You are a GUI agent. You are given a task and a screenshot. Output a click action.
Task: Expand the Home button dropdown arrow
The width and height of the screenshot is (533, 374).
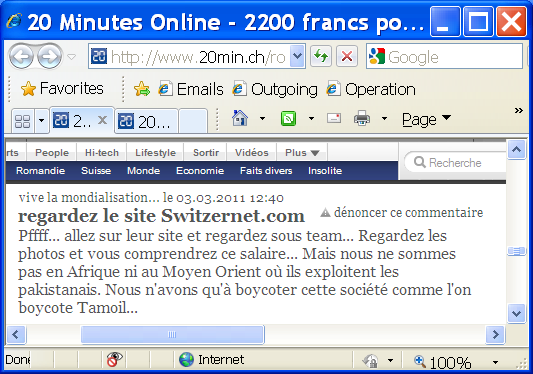pyautogui.click(x=262, y=119)
